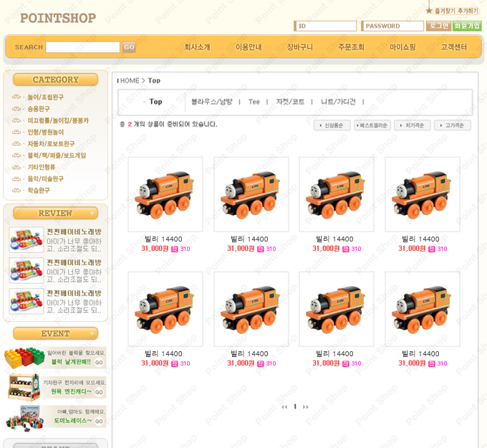Open the 고객센터 customer center menu
Screen dimensions: 487x448
tap(454, 47)
